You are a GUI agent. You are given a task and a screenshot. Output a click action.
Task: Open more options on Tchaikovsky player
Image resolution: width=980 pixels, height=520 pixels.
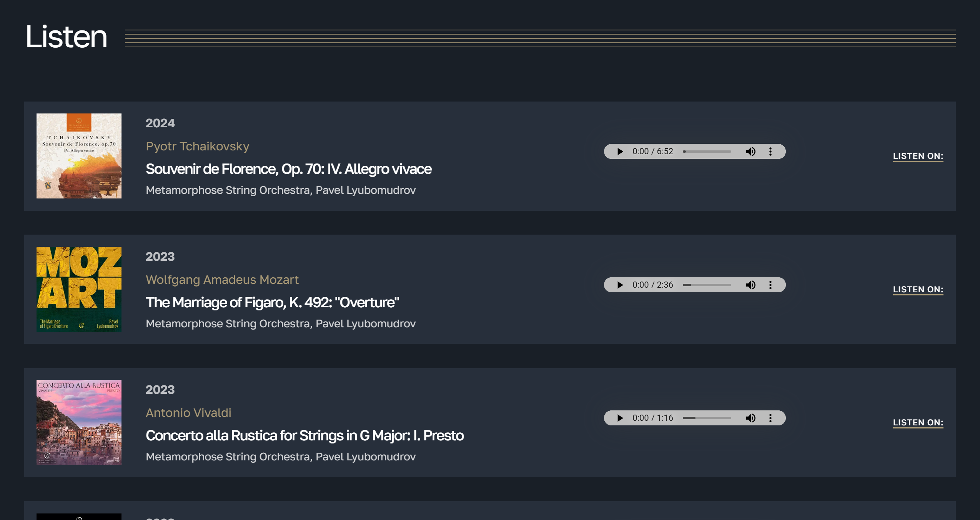(x=770, y=152)
